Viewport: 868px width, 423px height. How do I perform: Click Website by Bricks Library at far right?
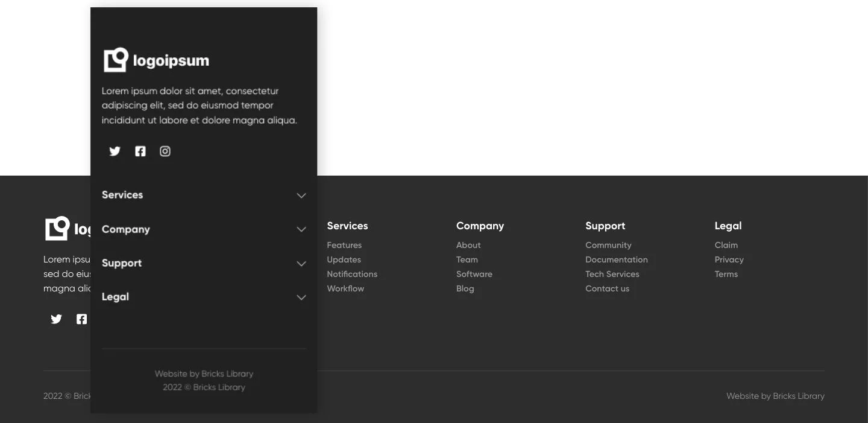[775, 396]
